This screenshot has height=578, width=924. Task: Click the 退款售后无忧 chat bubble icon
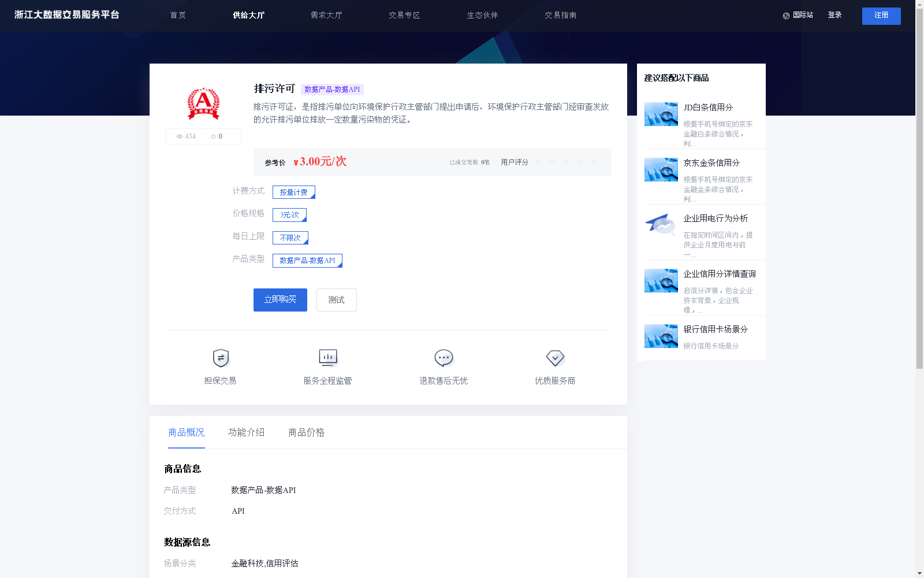pos(444,358)
